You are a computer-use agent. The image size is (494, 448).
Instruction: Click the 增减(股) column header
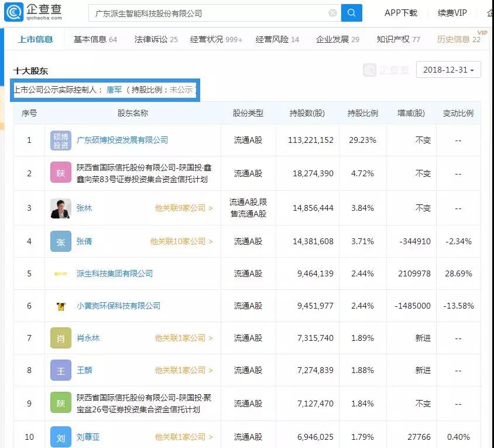click(411, 113)
